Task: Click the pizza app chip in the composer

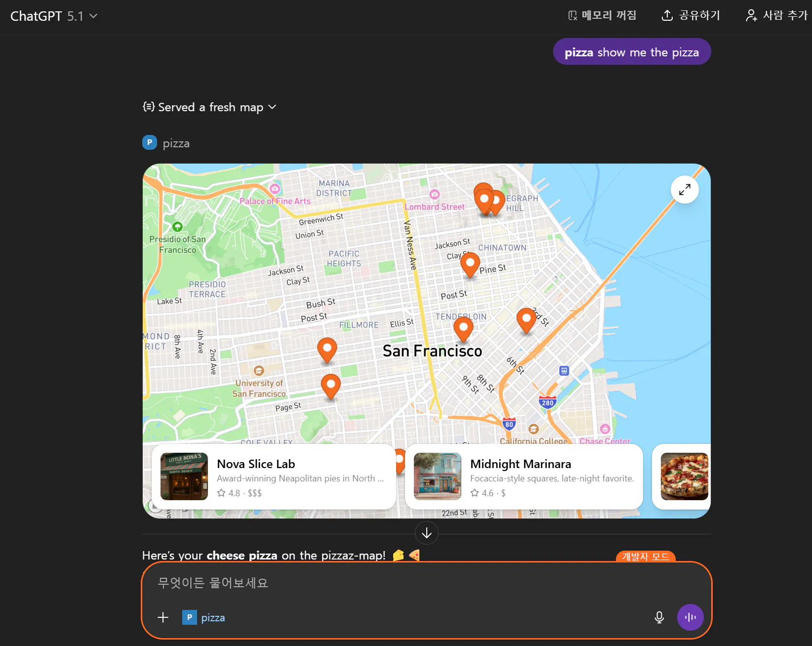Action: (203, 617)
